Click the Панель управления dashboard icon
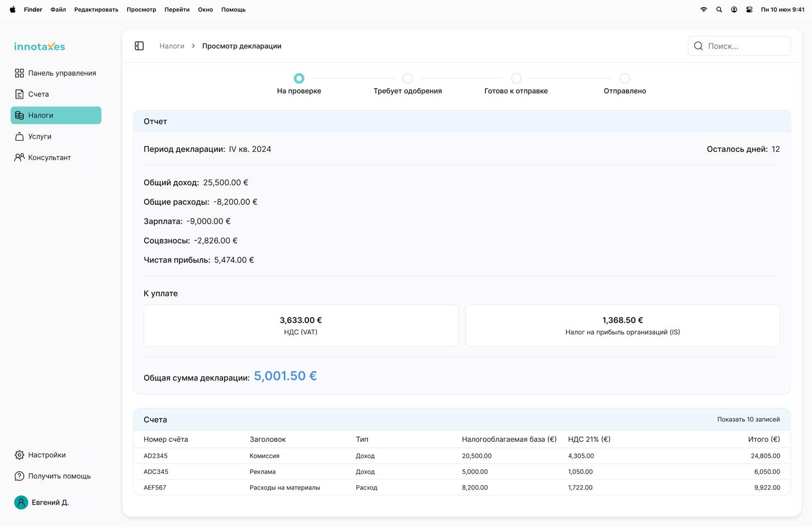The height and width of the screenshot is (527, 812). tap(19, 73)
